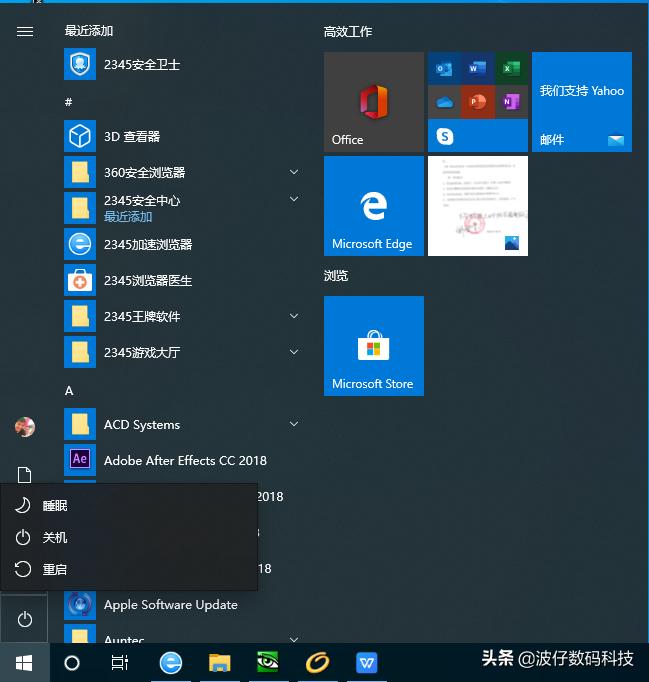Open the 2345 browser taskbar icon
Viewport: 649px width, 682px height.
(x=171, y=663)
